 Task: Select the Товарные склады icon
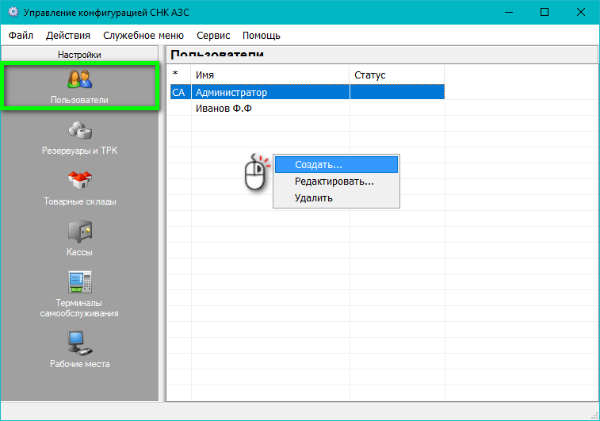80,181
